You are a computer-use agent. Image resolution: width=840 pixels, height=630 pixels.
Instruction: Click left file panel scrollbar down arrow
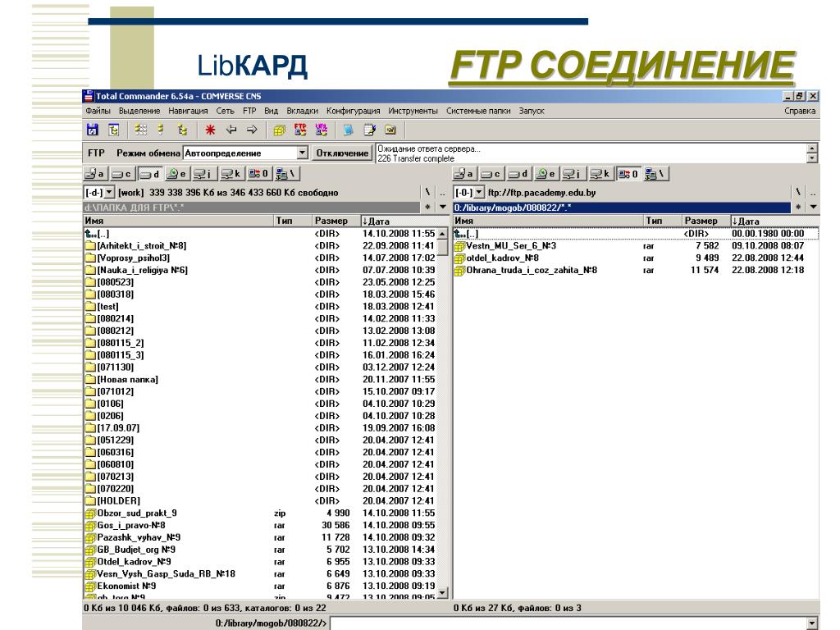pyautogui.click(x=442, y=592)
